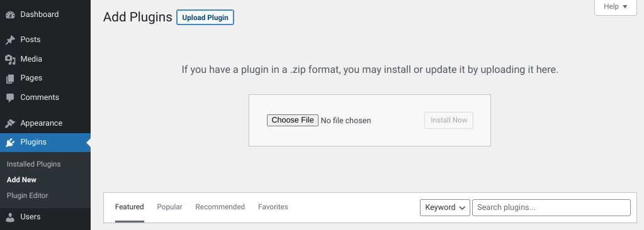Open the Keyword search type dropdown
The image size is (644, 230).
tap(445, 207)
